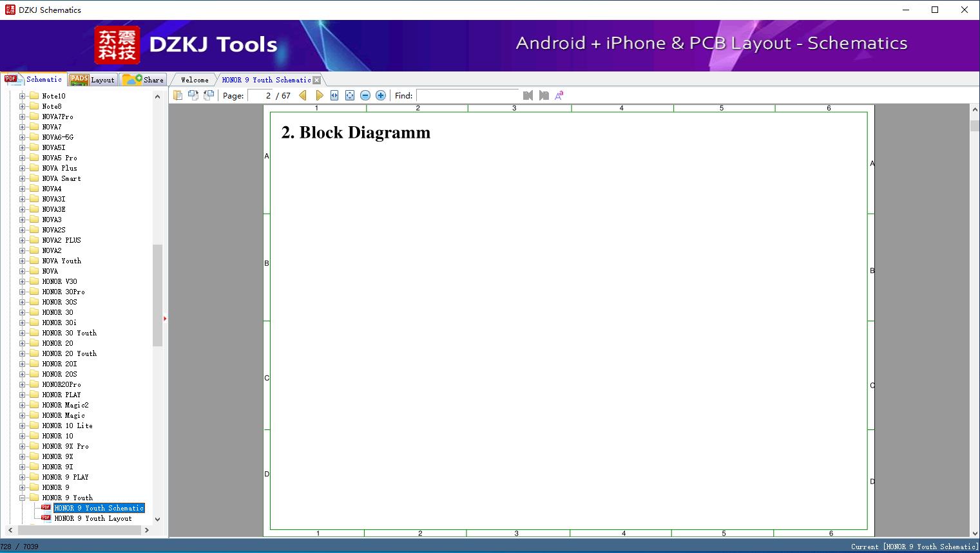Select the HONOR 30 Youth folder
The image size is (980, 553).
69,333
